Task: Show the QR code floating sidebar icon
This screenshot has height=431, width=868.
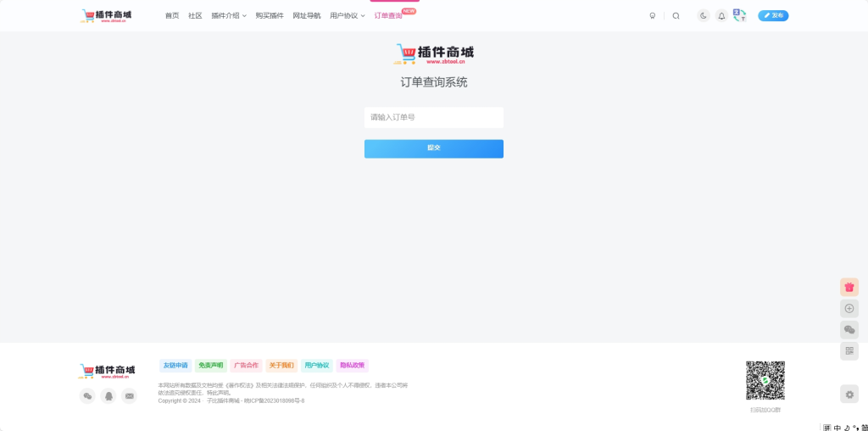Action: click(x=849, y=350)
